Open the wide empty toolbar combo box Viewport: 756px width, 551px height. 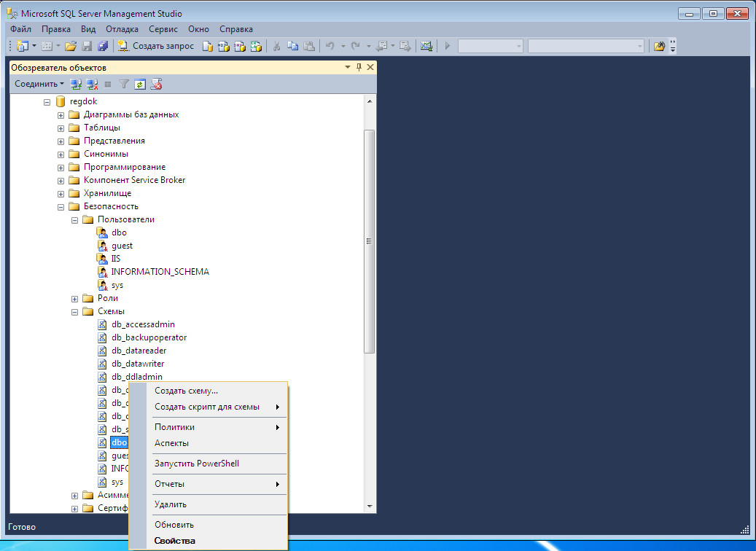(586, 46)
